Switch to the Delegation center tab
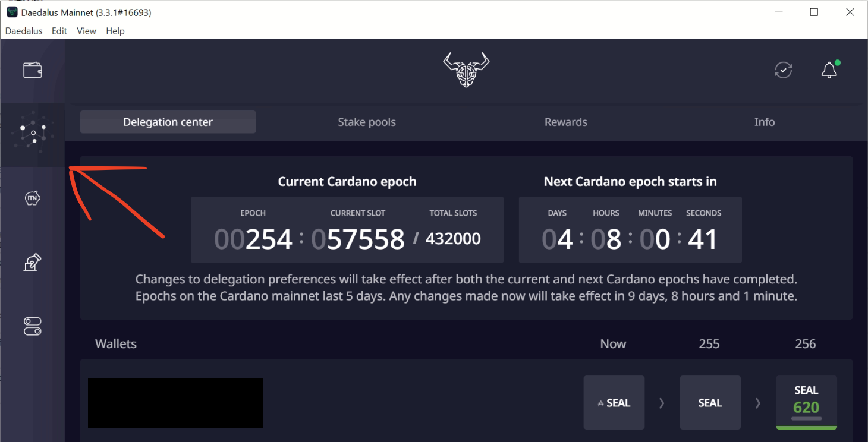Viewport: 868px width, 442px height. coord(168,122)
